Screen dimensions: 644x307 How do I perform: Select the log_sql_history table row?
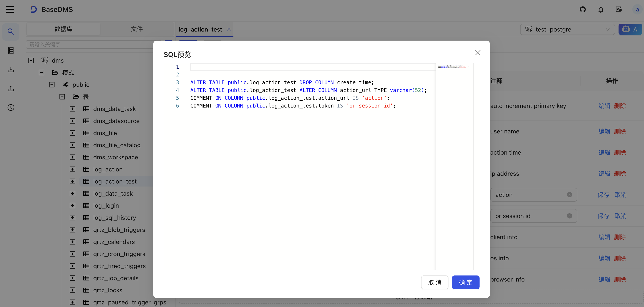[115, 217]
